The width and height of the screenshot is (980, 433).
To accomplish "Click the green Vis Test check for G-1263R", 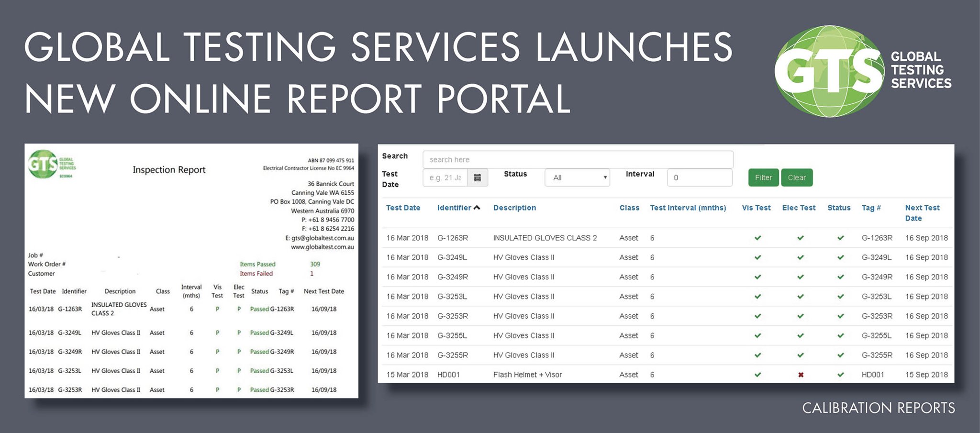I will [x=757, y=238].
